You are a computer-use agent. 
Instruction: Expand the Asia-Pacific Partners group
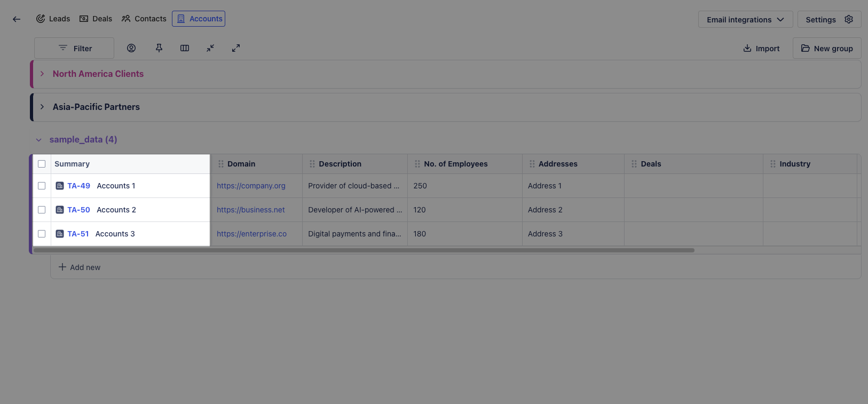[42, 107]
